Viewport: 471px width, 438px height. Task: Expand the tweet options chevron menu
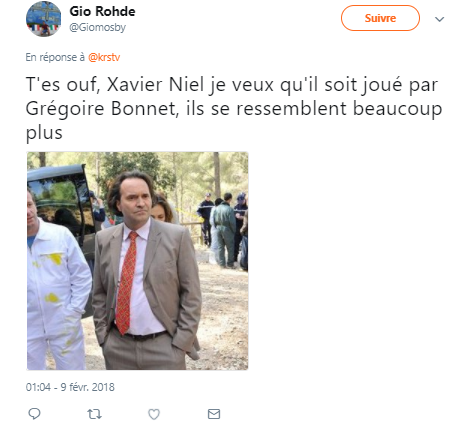click(440, 19)
